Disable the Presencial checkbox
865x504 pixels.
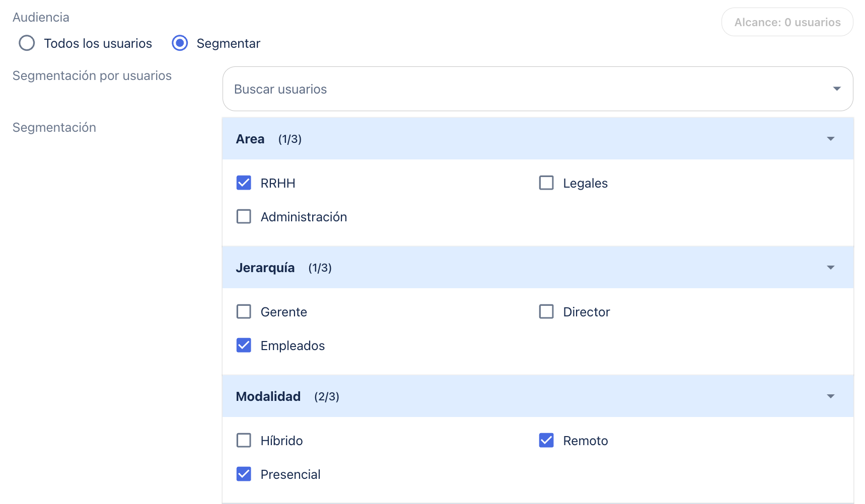(244, 474)
